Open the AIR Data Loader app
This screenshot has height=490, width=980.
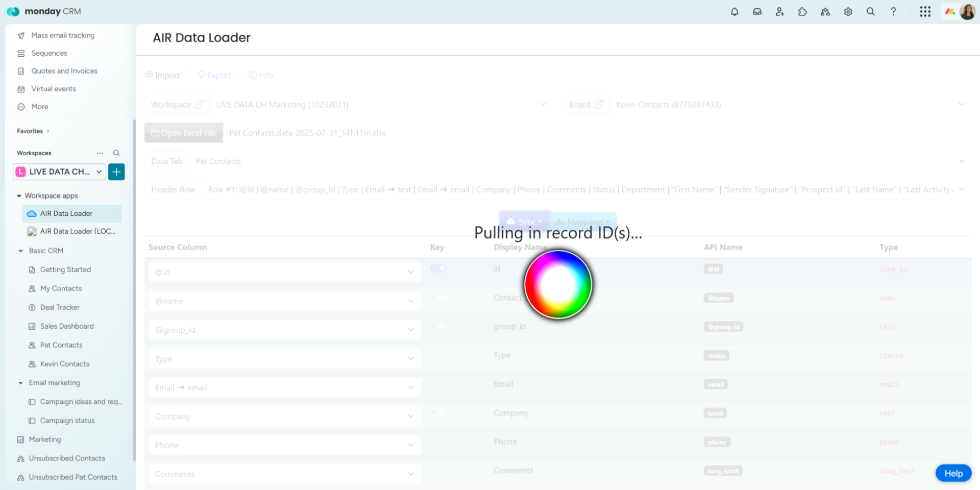[71, 213]
